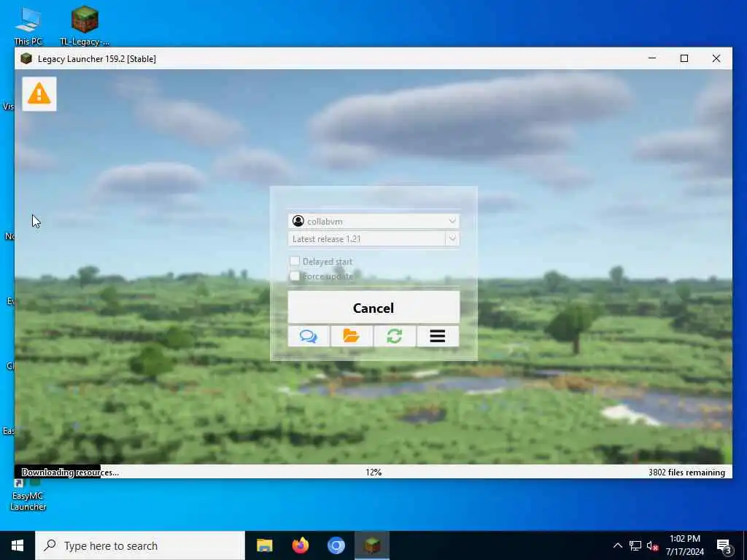Image resolution: width=747 pixels, height=560 pixels.
Task: Click the network status tray icon
Action: [635, 545]
